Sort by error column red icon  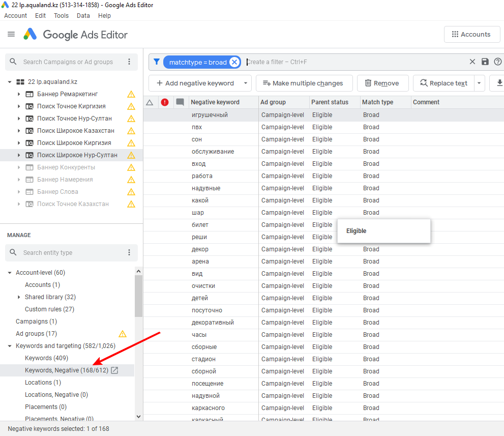point(165,102)
